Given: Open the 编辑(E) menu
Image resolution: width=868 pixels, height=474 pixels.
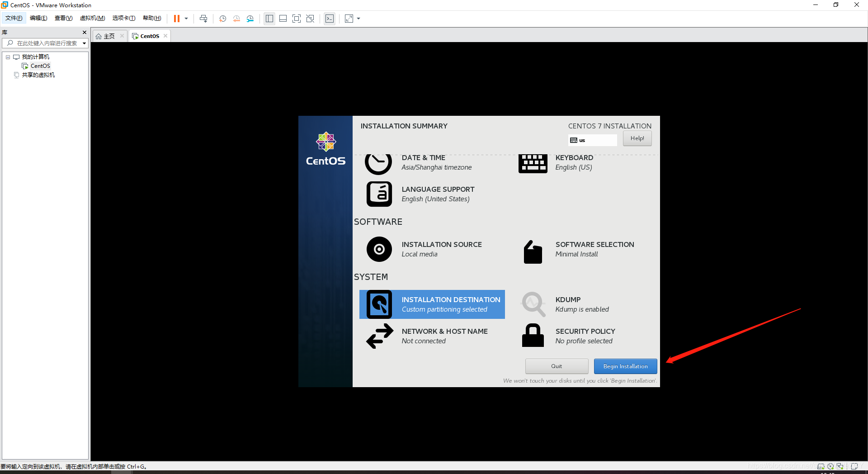Looking at the screenshot, I should tap(38, 18).
